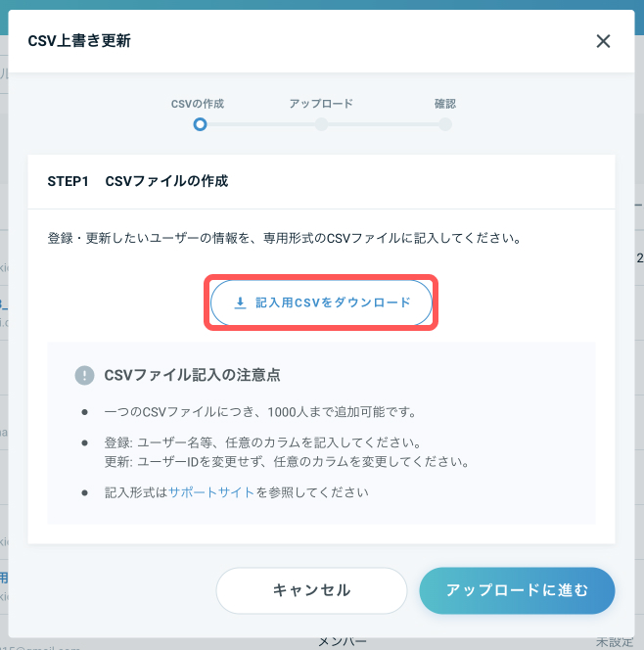Click the line starting 登録: ユーザー名等
The image size is (644, 650).
pyautogui.click(x=262, y=442)
